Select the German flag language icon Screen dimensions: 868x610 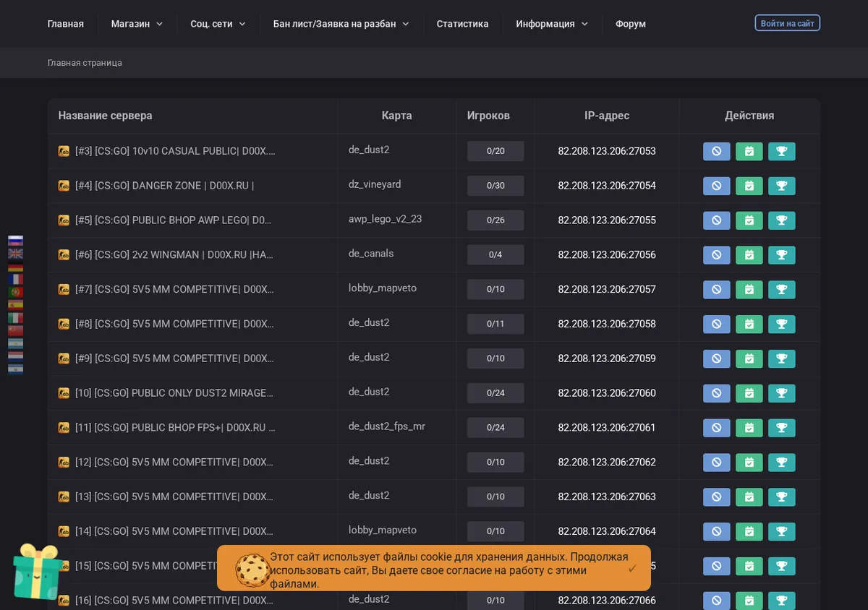15,267
